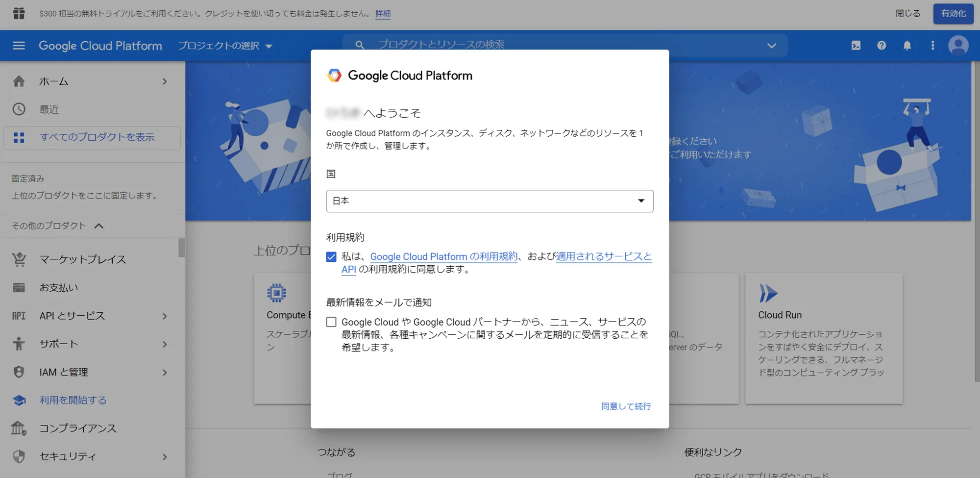Image resolution: width=980 pixels, height=478 pixels.
Task: Click the gift icon in trial banner
Action: tap(19, 13)
